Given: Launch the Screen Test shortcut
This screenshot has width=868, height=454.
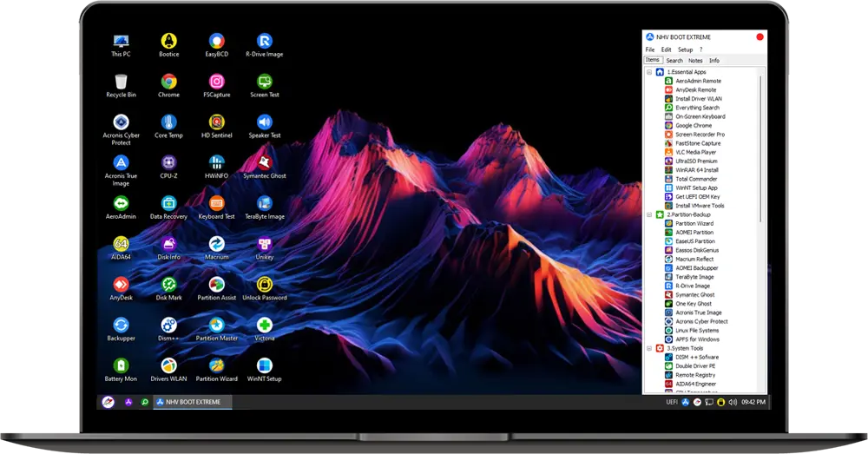Looking at the screenshot, I should pos(265,86).
